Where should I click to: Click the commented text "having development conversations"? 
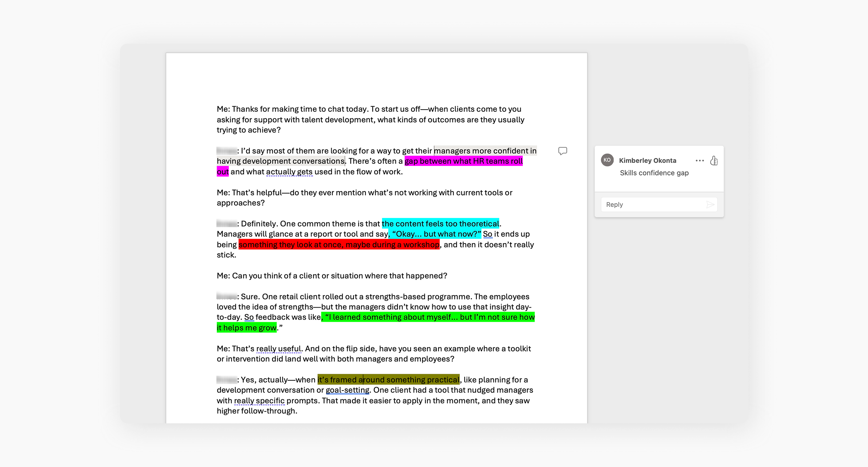(x=280, y=161)
